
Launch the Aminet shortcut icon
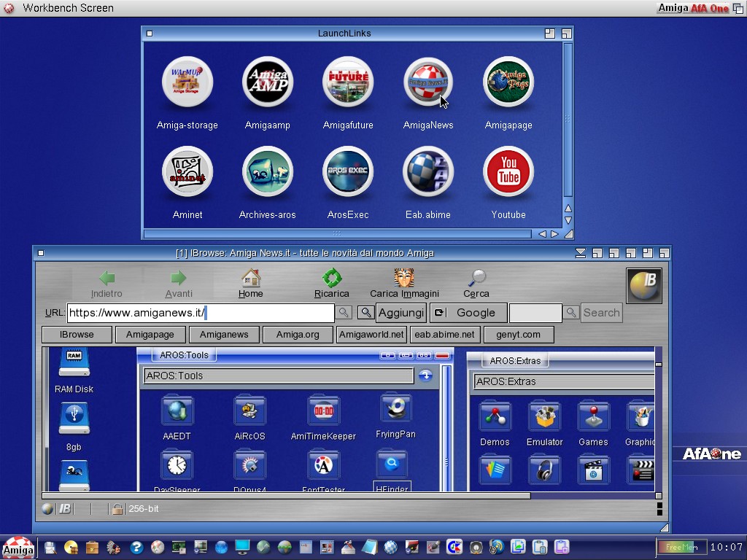(x=187, y=172)
